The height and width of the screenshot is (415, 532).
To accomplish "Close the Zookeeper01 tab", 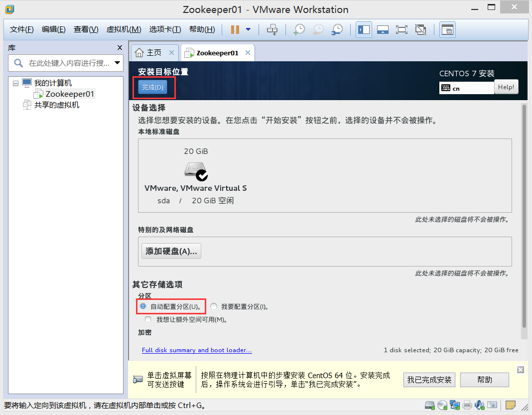I will tap(248, 53).
